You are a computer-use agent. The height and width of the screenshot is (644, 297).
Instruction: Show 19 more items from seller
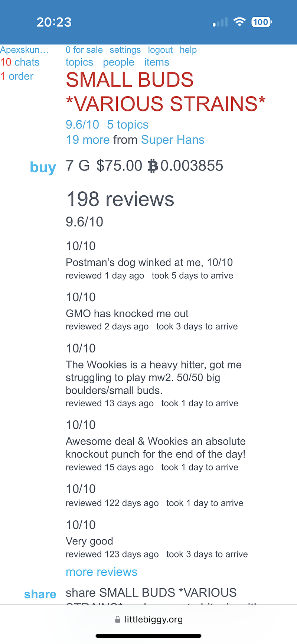[88, 140]
